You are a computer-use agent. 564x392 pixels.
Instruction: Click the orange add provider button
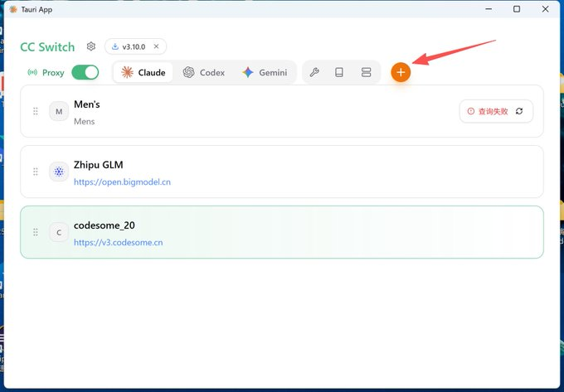401,72
